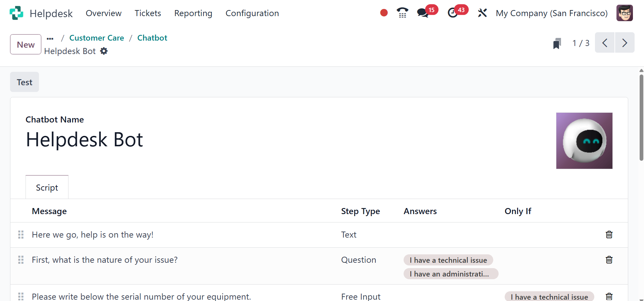The height and width of the screenshot is (301, 644).
Task: Delete the 'Here we go' script step
Action: pos(609,235)
